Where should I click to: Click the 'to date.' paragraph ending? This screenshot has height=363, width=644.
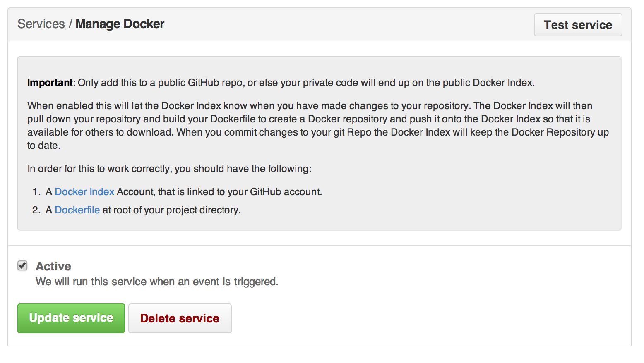(44, 146)
